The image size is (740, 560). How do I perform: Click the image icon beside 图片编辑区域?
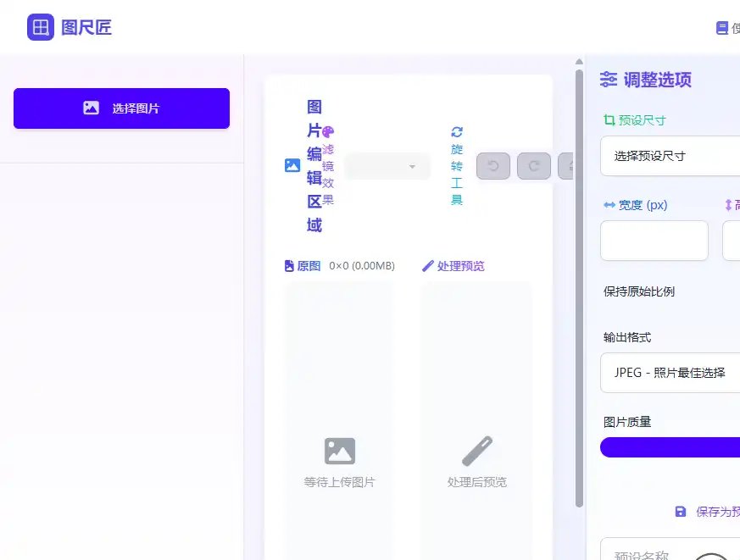tap(292, 165)
